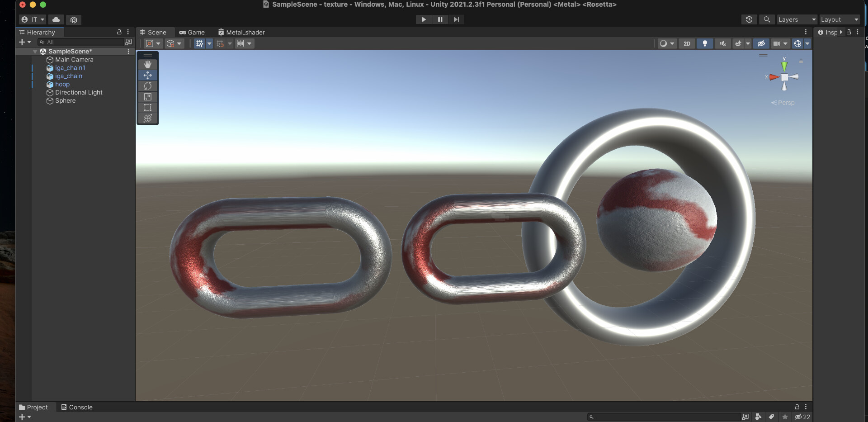The height and width of the screenshot is (422, 868).
Task: Select iga_chain1 in the Hierarchy
Action: click(x=70, y=68)
